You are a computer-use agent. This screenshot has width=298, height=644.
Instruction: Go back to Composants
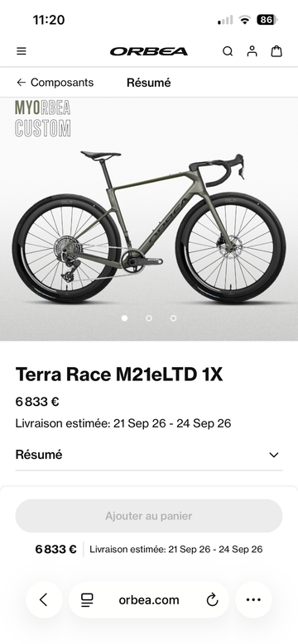tap(55, 83)
